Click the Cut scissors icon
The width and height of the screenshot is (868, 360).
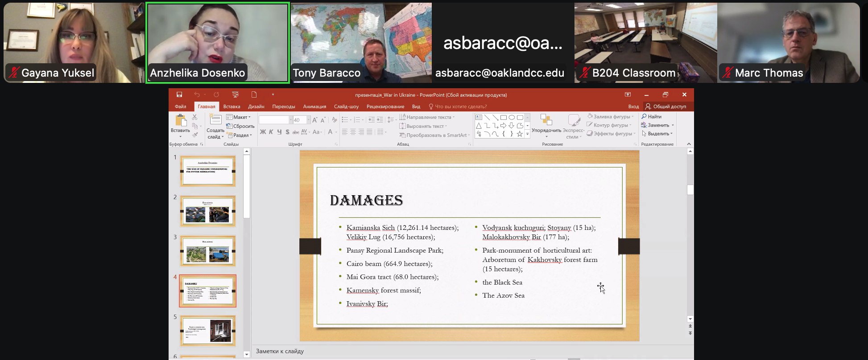coord(194,117)
